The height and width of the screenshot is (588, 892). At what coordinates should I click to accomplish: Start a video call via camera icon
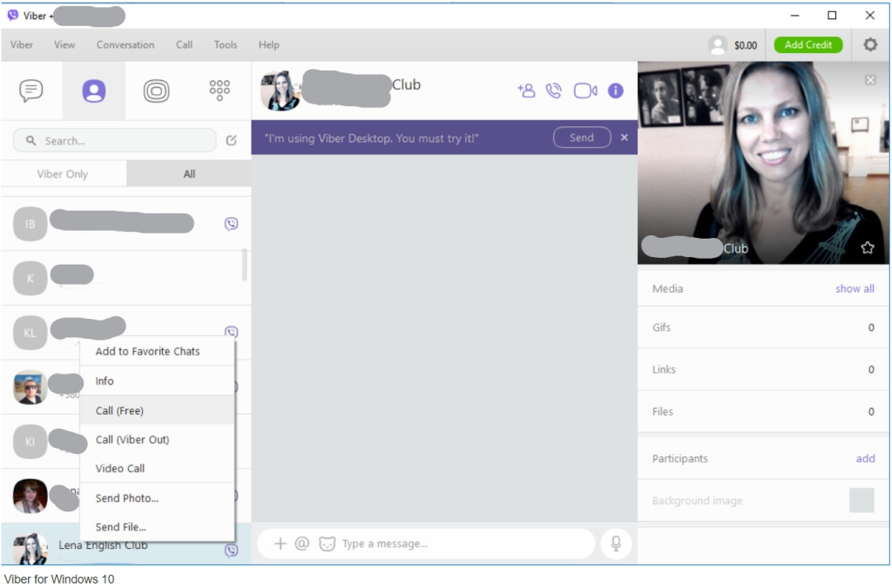point(585,91)
